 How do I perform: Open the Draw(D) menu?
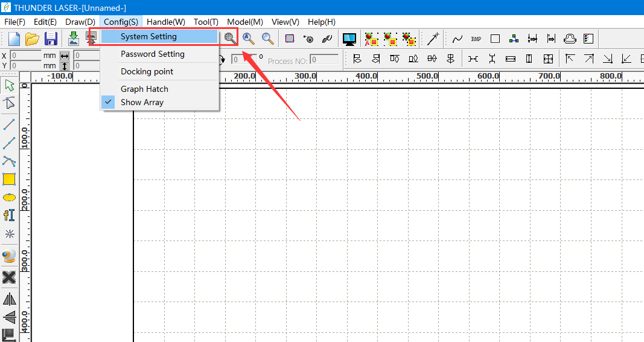(80, 22)
